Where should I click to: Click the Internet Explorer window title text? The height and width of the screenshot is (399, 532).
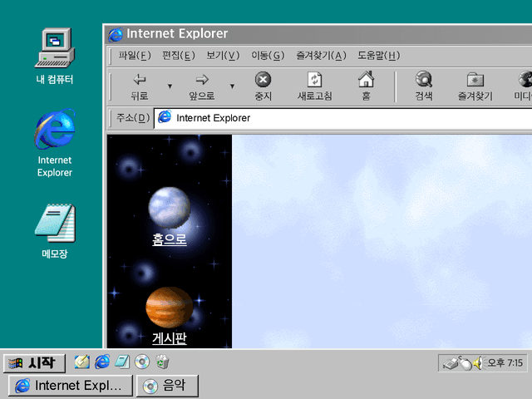tap(177, 33)
